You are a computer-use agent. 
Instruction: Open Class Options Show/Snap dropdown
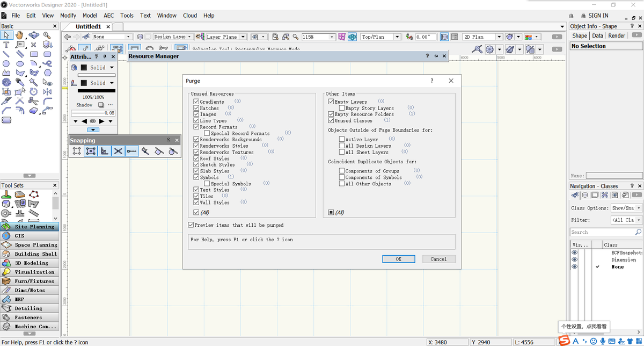tap(626, 208)
